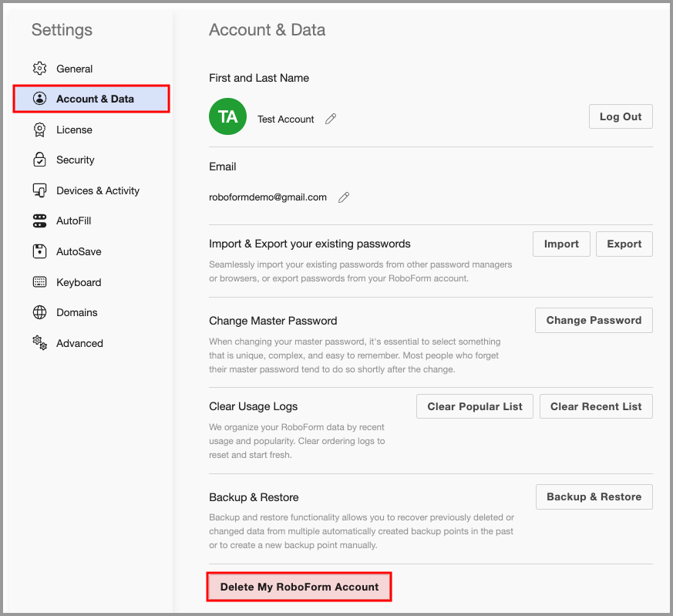Click the Test Account name text
The width and height of the screenshot is (673, 616).
tap(285, 119)
